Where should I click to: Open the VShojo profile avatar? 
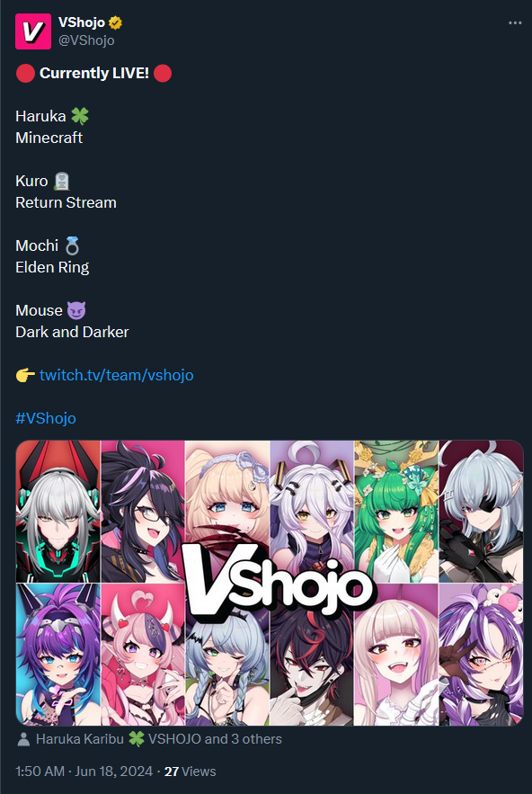[x=33, y=31]
